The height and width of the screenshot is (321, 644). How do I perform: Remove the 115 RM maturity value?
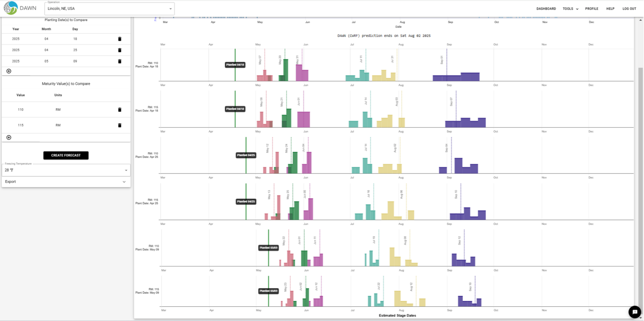click(120, 125)
